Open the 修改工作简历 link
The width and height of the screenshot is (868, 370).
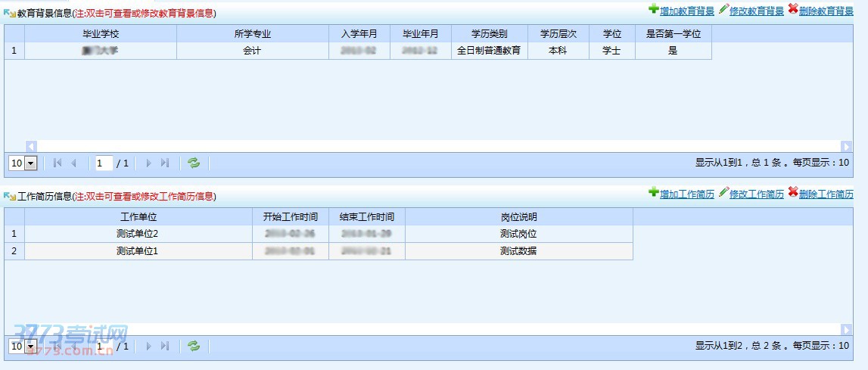[756, 194]
